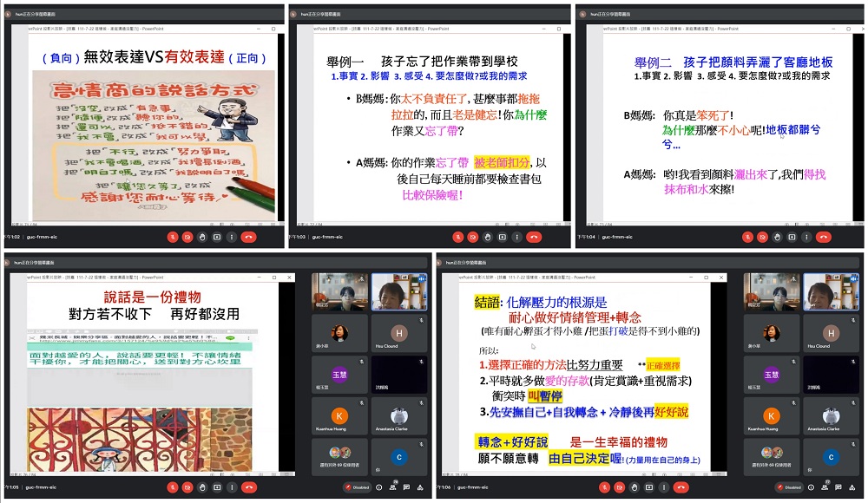Leave the call in the 1:05 meeting panel

coord(248,487)
